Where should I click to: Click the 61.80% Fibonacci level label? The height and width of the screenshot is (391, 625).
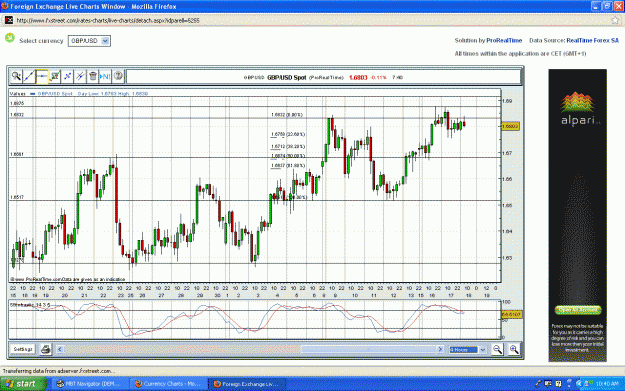pos(288,165)
